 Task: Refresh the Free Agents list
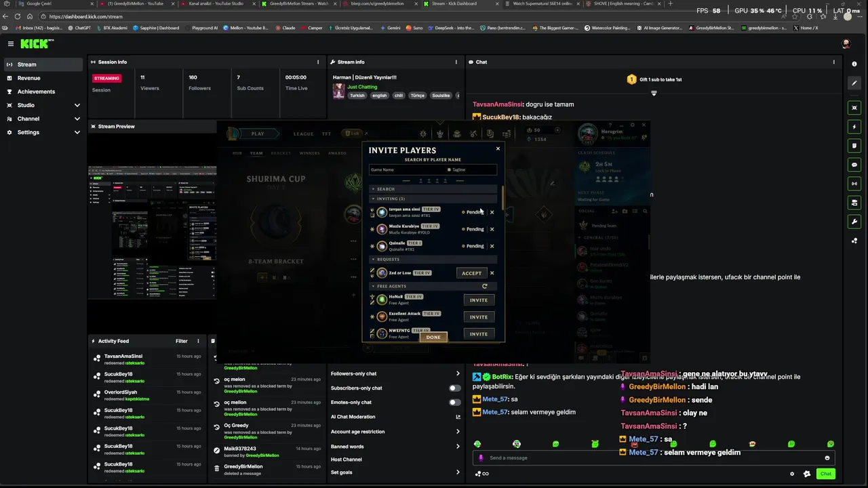click(485, 286)
